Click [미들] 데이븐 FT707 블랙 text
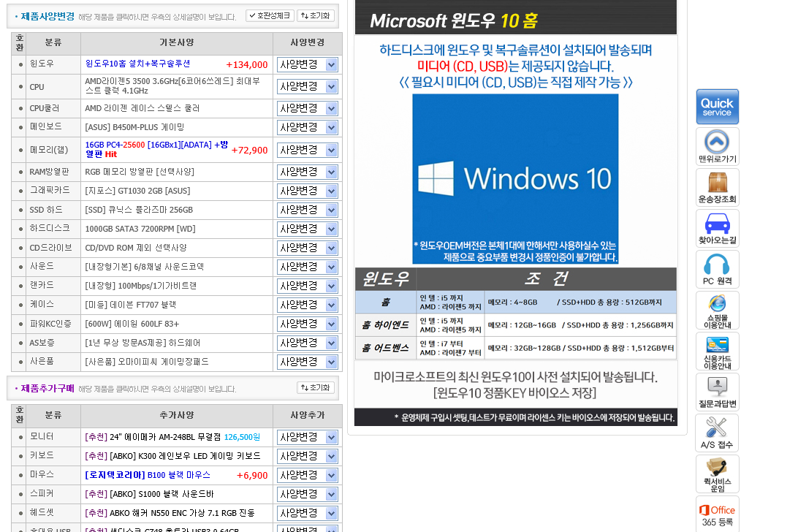This screenshot has height=532, width=798. [x=130, y=305]
